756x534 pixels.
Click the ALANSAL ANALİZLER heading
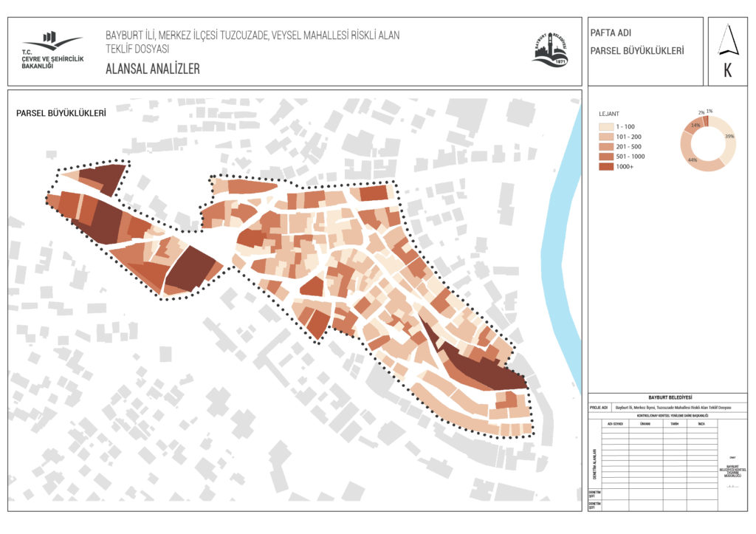[153, 69]
